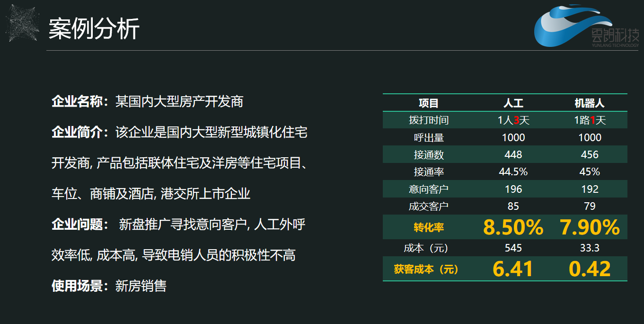Click the 545 cost cell
The width and height of the screenshot is (644, 324).
pyautogui.click(x=513, y=248)
